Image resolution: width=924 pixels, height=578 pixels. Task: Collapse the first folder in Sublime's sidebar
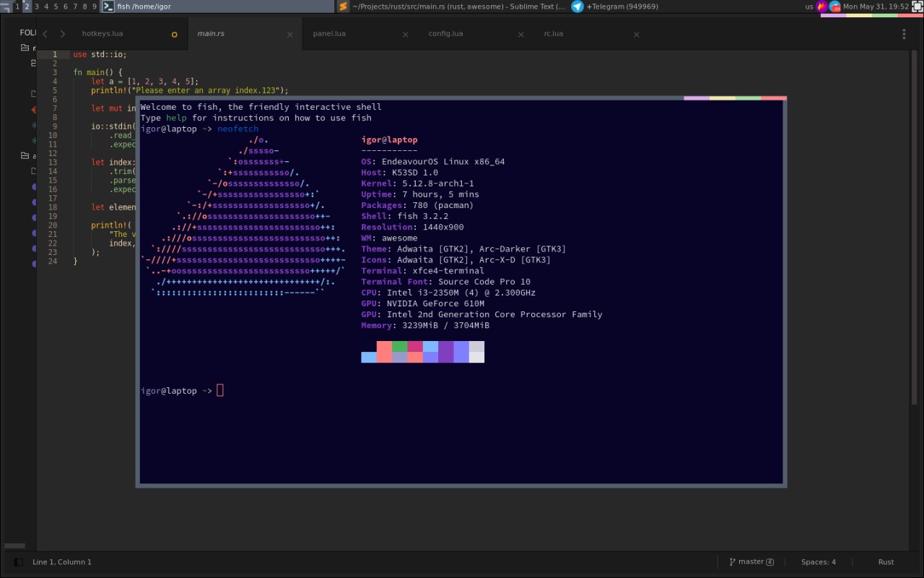pos(25,48)
